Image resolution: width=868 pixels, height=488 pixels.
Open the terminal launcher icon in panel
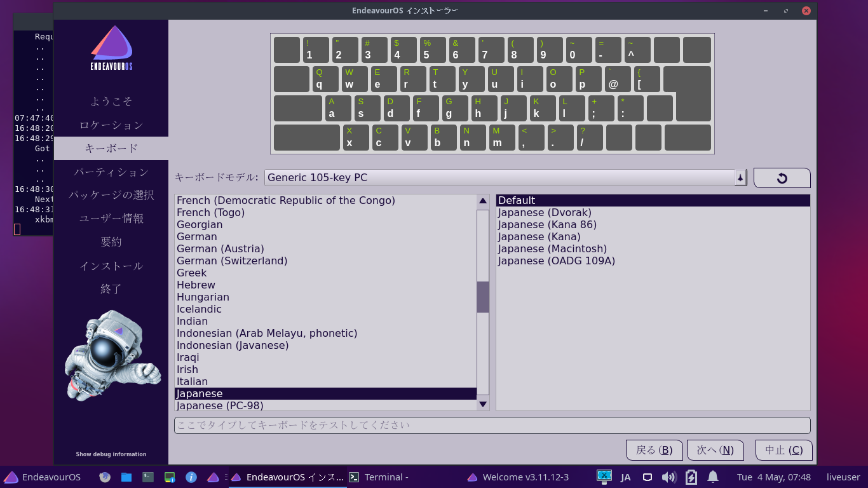click(148, 477)
